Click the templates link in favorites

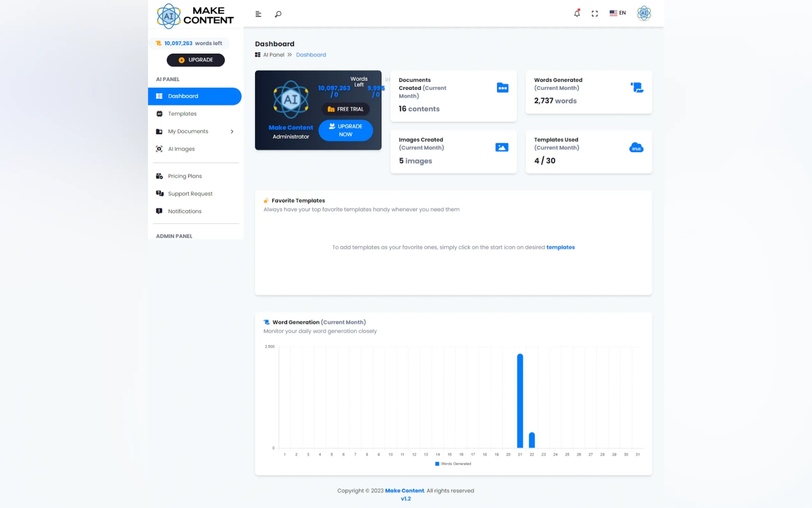point(560,247)
